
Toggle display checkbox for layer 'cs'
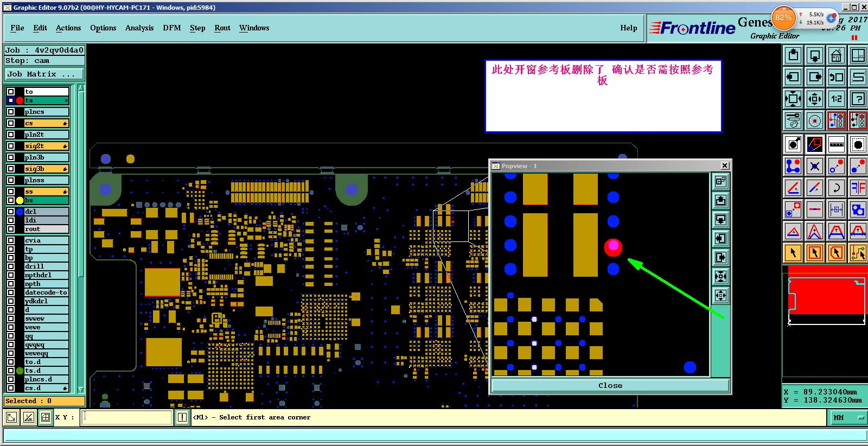click(x=11, y=123)
